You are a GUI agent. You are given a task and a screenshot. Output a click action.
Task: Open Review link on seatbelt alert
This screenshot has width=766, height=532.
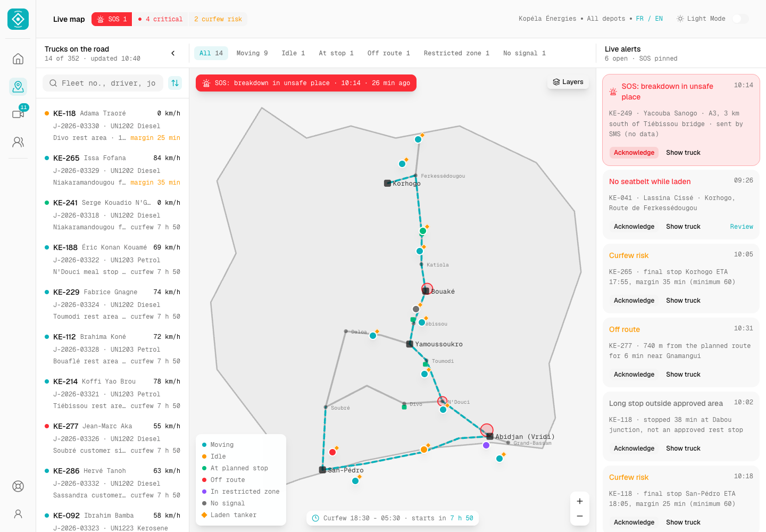[742, 227]
